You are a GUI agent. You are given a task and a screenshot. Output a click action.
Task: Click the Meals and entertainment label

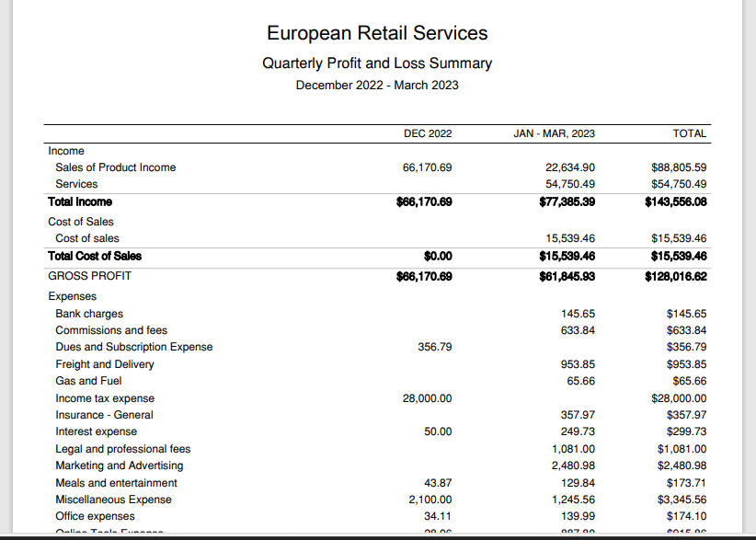[116, 483]
